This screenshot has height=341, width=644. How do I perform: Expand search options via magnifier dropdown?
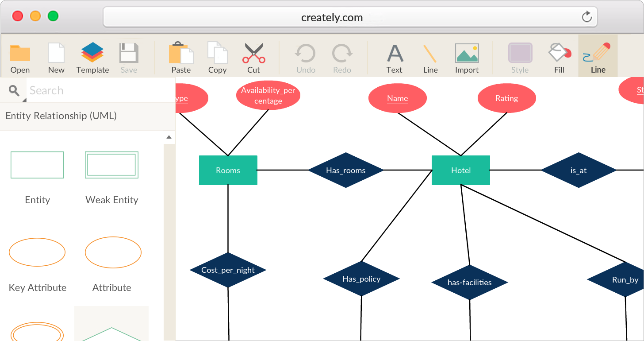[x=15, y=91]
